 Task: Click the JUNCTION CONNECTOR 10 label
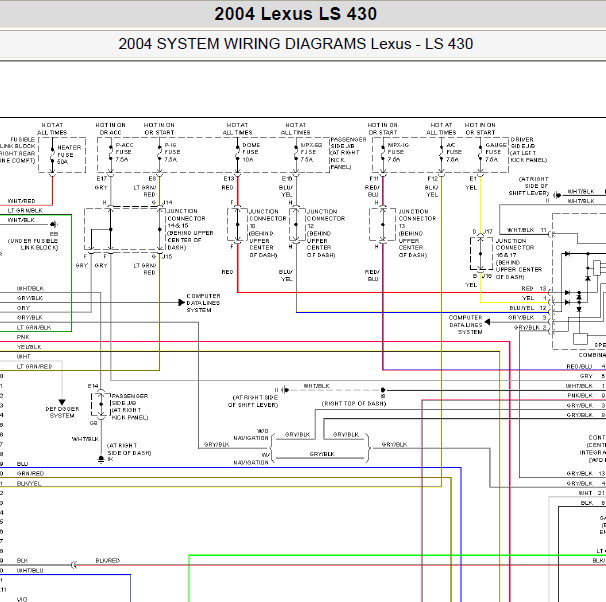(x=267, y=233)
